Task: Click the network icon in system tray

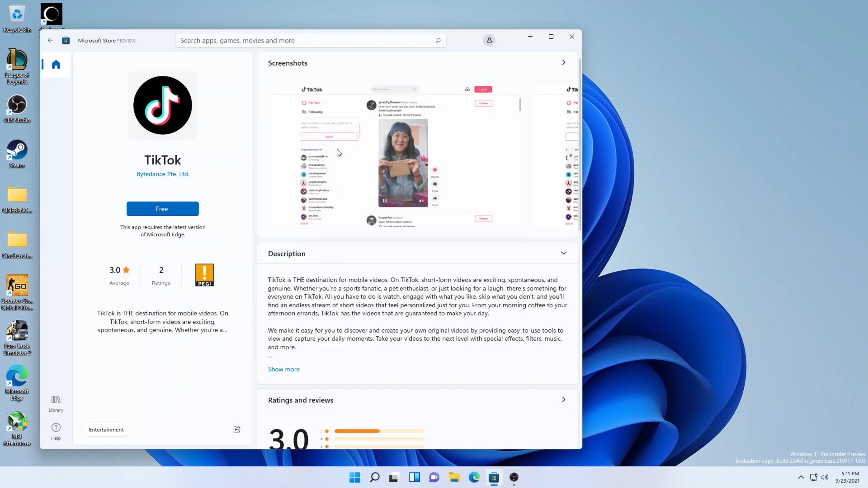Action: tap(814, 477)
